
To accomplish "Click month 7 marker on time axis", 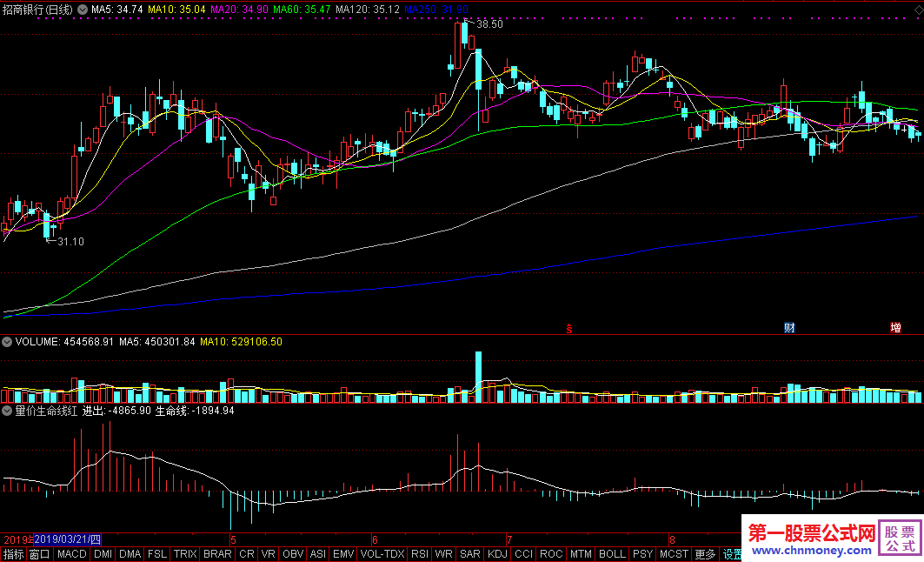I will [x=509, y=539].
